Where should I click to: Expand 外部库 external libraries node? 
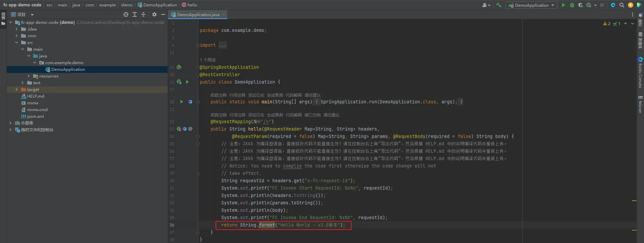point(11,123)
